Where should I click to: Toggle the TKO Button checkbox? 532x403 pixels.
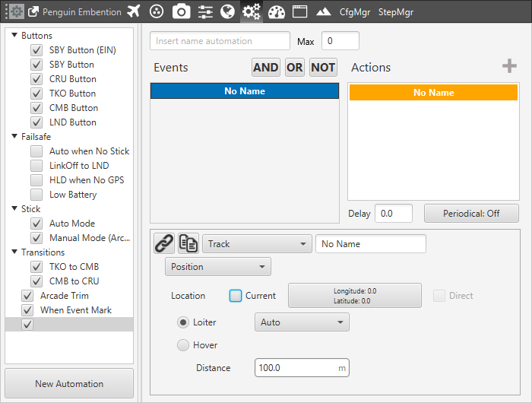(x=36, y=94)
